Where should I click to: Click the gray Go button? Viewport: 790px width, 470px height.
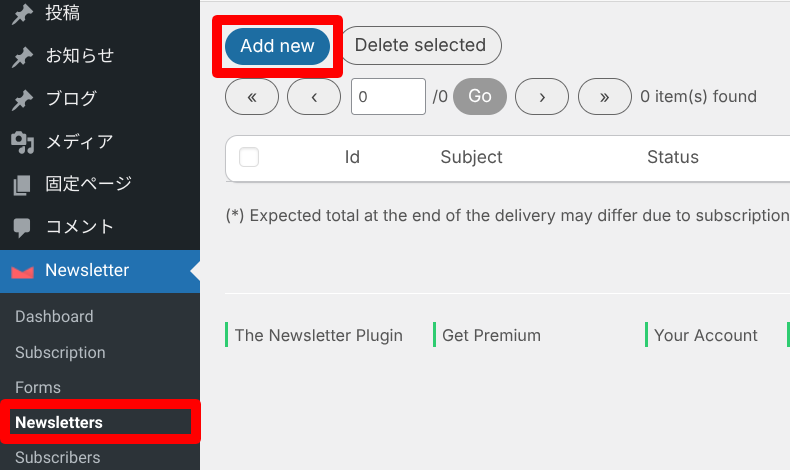click(x=480, y=96)
